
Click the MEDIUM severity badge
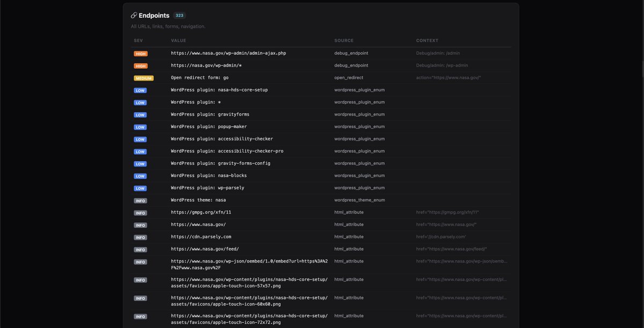coord(144,78)
